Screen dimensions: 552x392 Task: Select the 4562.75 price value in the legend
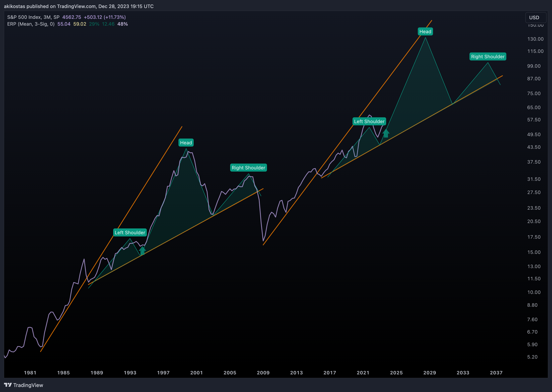pyautogui.click(x=72, y=17)
